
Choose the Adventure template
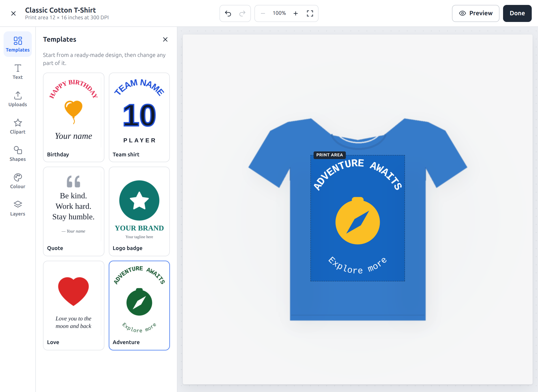[x=139, y=305]
